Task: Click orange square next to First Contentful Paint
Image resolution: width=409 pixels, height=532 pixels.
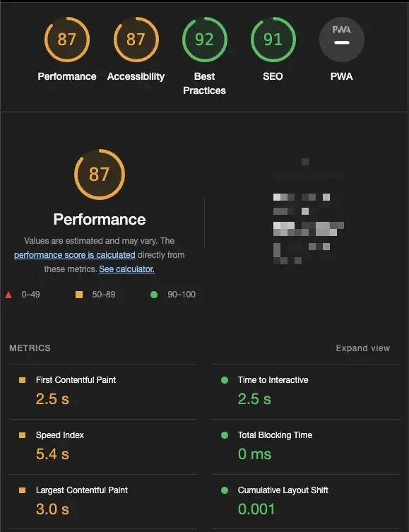Action: [x=23, y=380]
